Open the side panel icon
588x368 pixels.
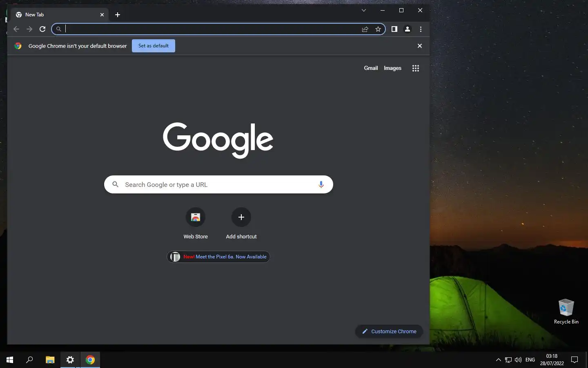394,29
